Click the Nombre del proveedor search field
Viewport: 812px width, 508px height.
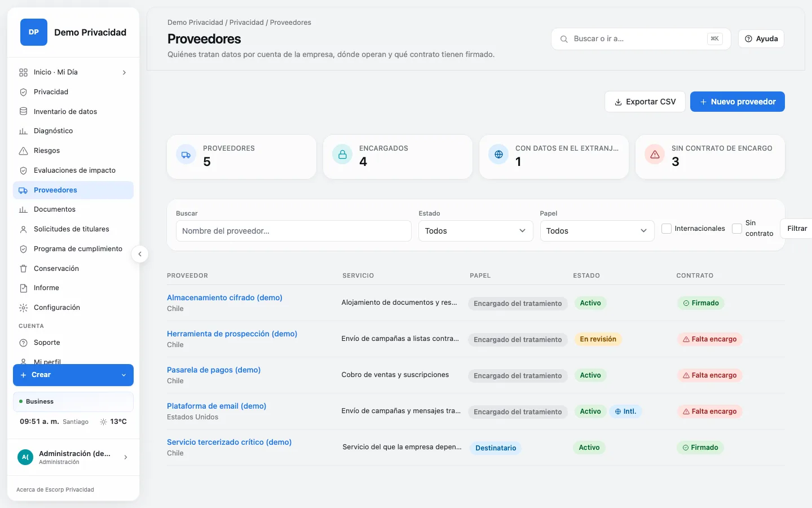pos(294,231)
